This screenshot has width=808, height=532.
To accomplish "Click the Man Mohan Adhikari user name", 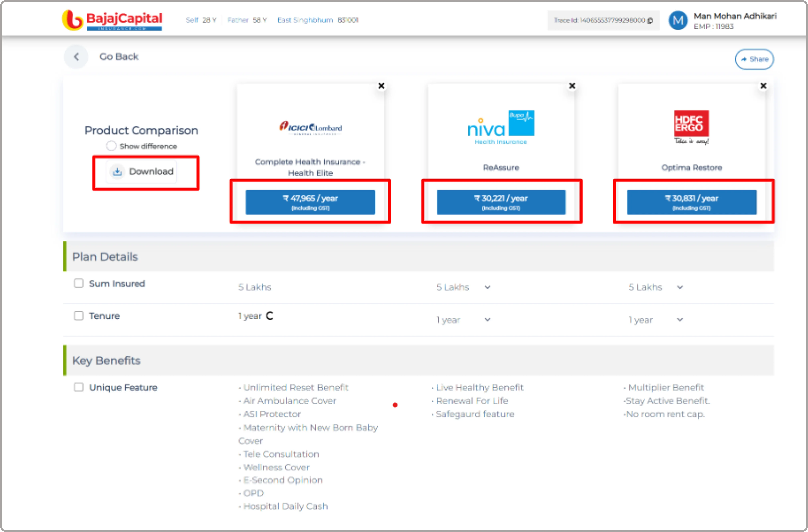I will [x=735, y=16].
